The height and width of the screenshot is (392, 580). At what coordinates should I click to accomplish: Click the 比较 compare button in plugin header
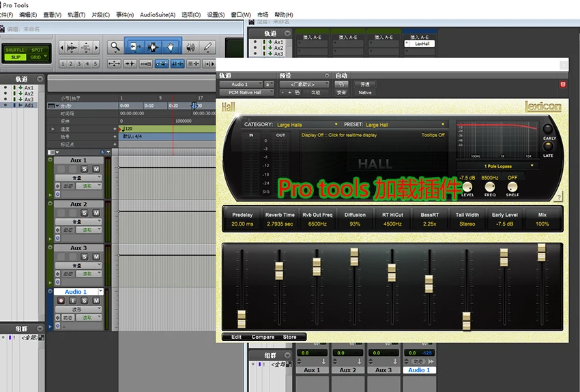(315, 92)
